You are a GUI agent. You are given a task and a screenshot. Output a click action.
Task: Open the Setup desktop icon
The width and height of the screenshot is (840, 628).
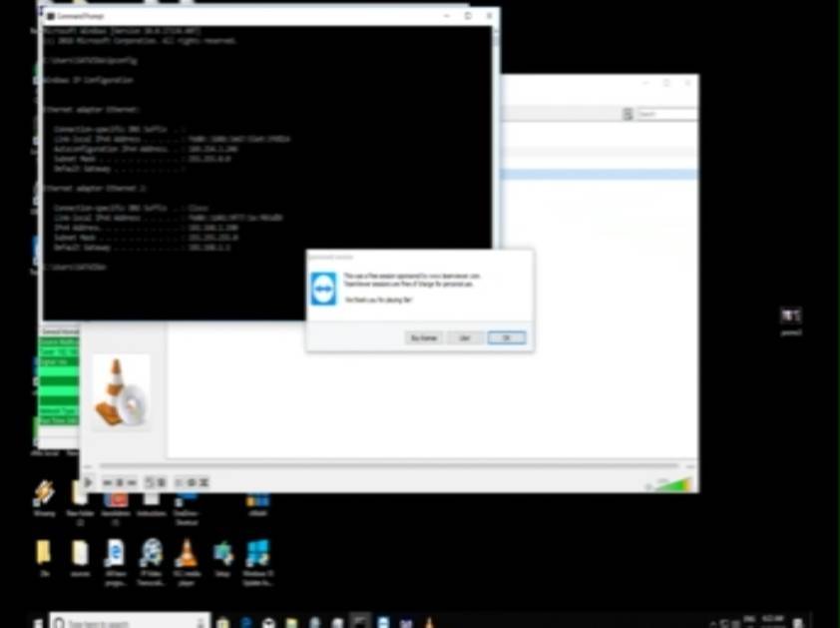[222, 559]
